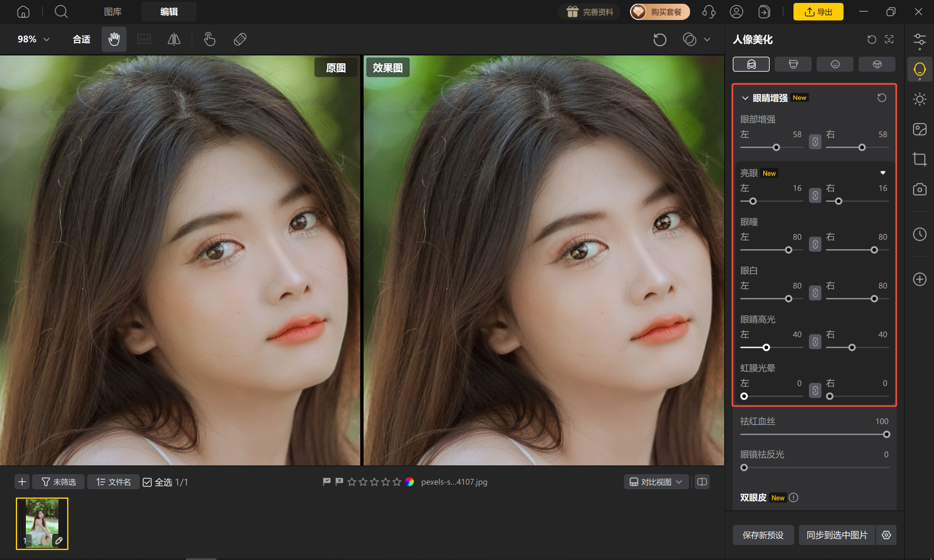Image resolution: width=934 pixels, height=560 pixels.
Task: Select the second face tab in 人像美化
Action: tap(793, 64)
